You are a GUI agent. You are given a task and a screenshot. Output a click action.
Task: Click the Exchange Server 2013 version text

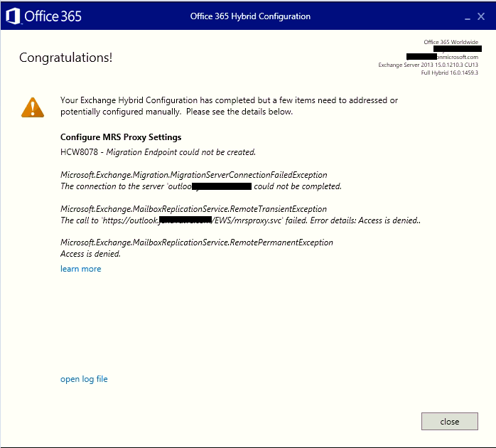[x=428, y=65]
